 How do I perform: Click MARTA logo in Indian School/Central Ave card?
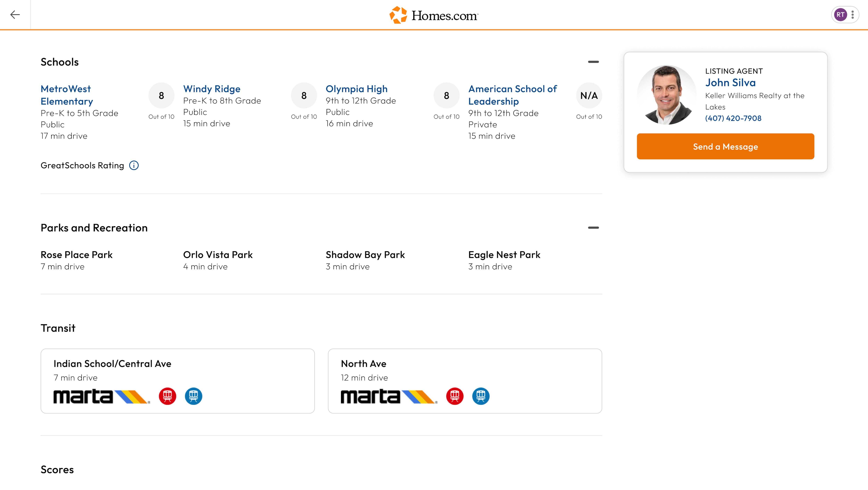pyautogui.click(x=102, y=396)
